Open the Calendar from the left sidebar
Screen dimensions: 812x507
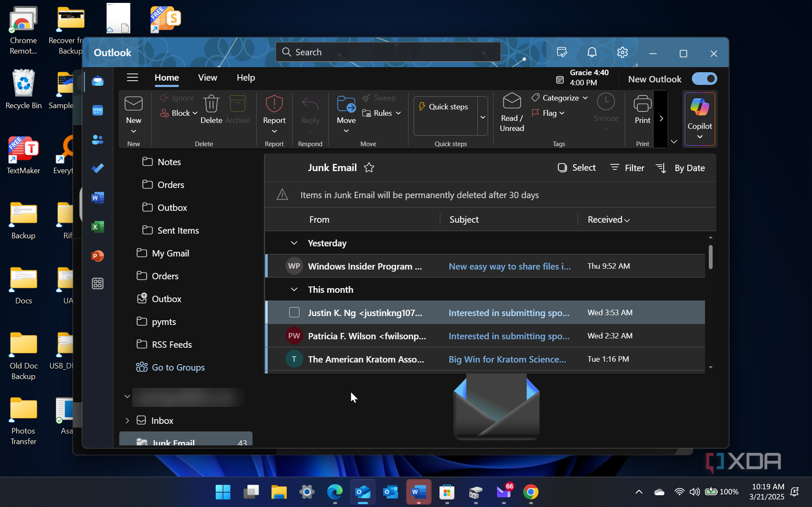coord(97,110)
